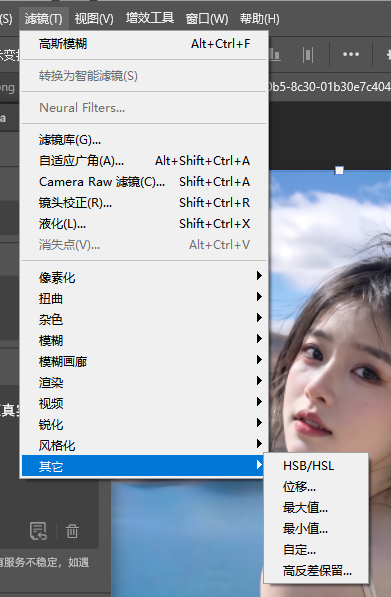Expand the 扭曲 submenu
This screenshot has height=597, width=391.
coord(145,298)
